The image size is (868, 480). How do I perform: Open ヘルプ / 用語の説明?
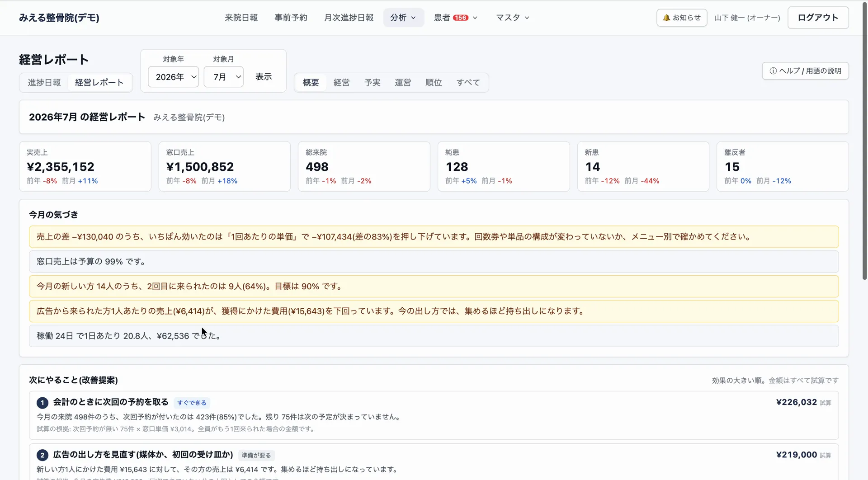pyautogui.click(x=805, y=71)
